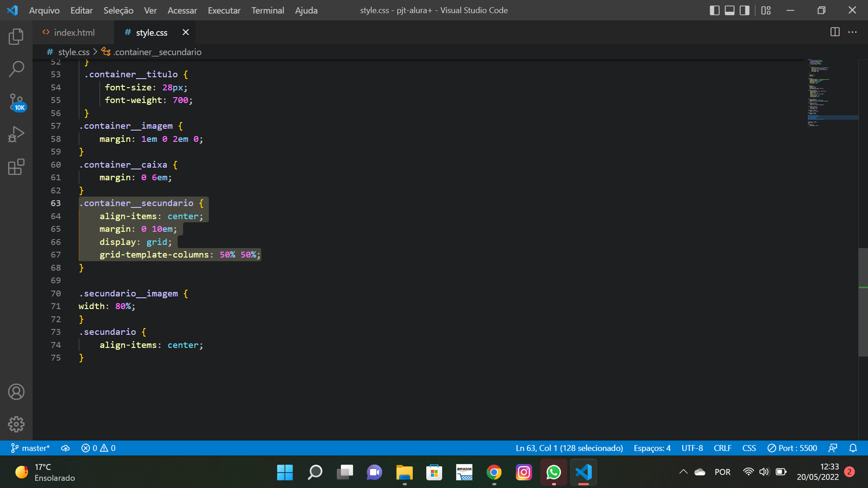
Task: Click the font-weight: 700 declaration
Action: [x=149, y=100]
